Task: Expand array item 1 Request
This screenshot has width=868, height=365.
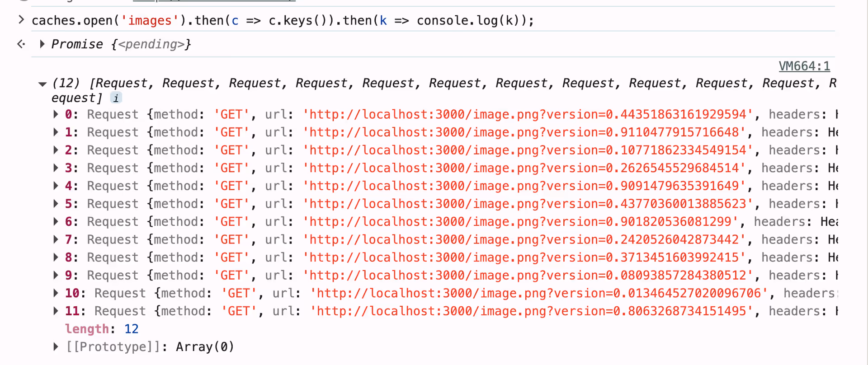Action: point(56,132)
